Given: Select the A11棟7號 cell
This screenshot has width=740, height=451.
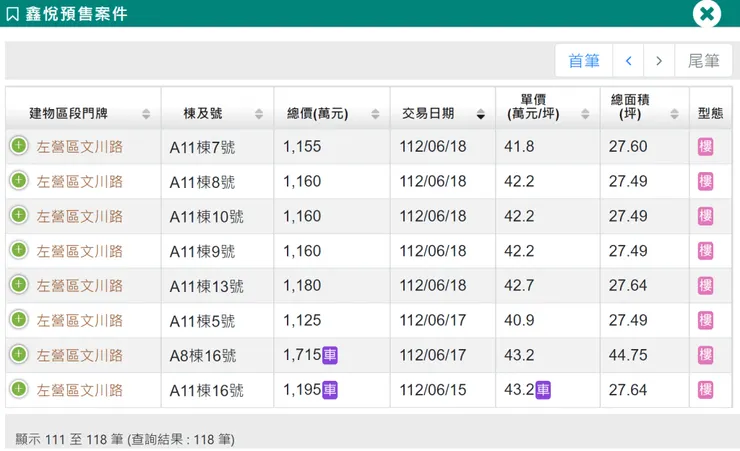Looking at the screenshot, I should tap(217, 147).
